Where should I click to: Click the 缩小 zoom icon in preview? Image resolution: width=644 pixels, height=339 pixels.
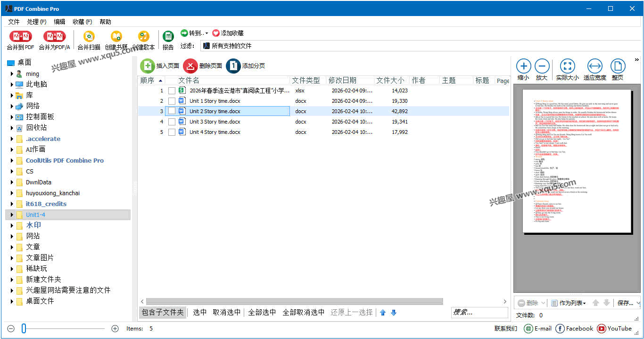point(523,66)
